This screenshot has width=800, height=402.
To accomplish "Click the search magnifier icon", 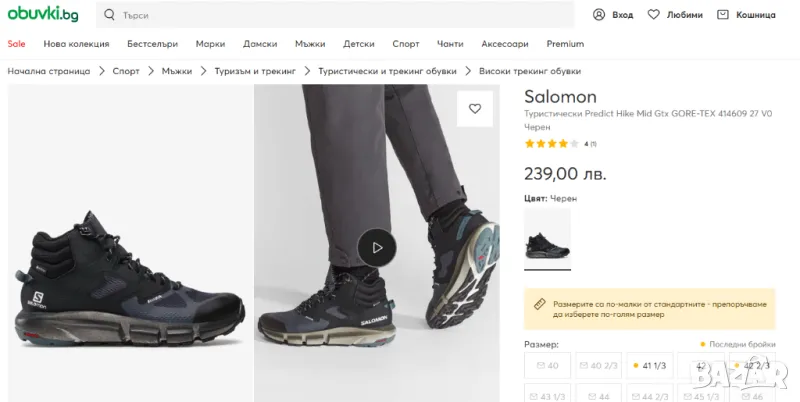I will [109, 15].
